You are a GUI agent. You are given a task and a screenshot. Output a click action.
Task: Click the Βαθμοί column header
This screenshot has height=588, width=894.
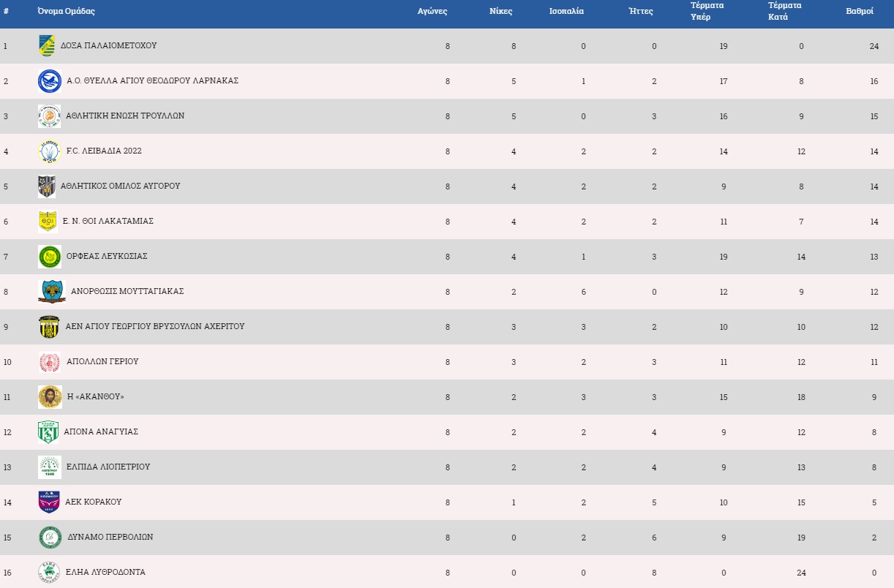[x=860, y=12]
